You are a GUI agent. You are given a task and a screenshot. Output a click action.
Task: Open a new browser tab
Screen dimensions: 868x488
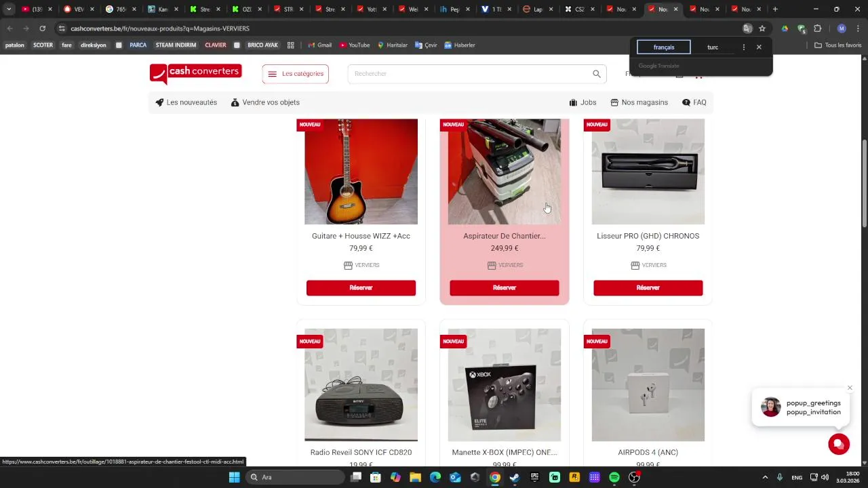(x=775, y=9)
